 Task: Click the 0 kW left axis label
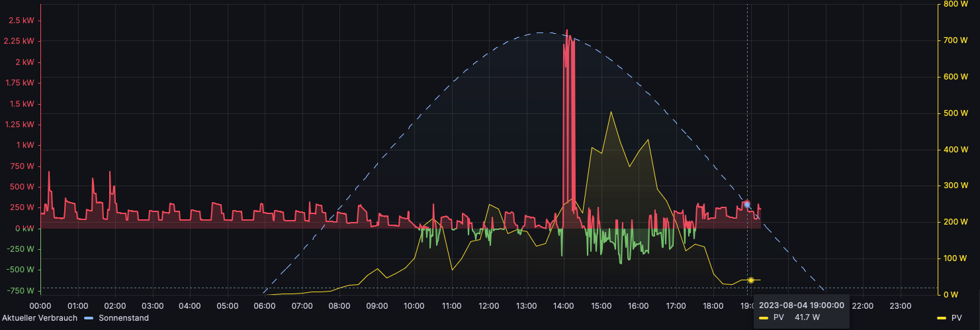click(24, 229)
